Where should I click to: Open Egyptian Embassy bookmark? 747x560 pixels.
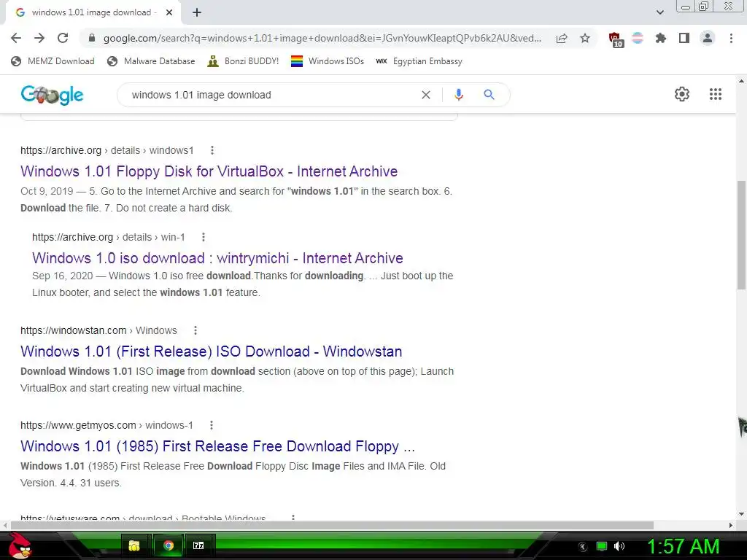click(x=419, y=61)
